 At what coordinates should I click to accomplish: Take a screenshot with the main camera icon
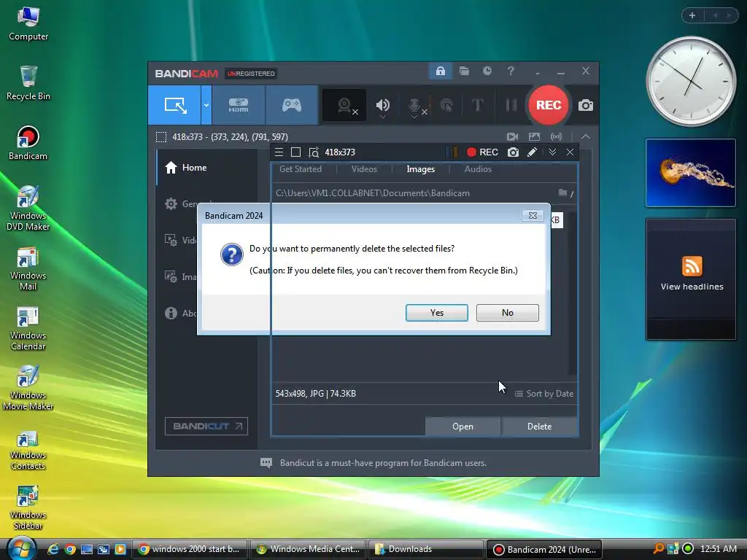[x=586, y=105]
